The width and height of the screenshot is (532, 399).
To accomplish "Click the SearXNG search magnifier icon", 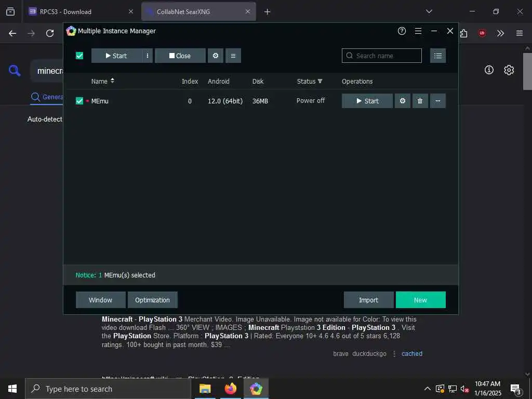I will coord(15,71).
